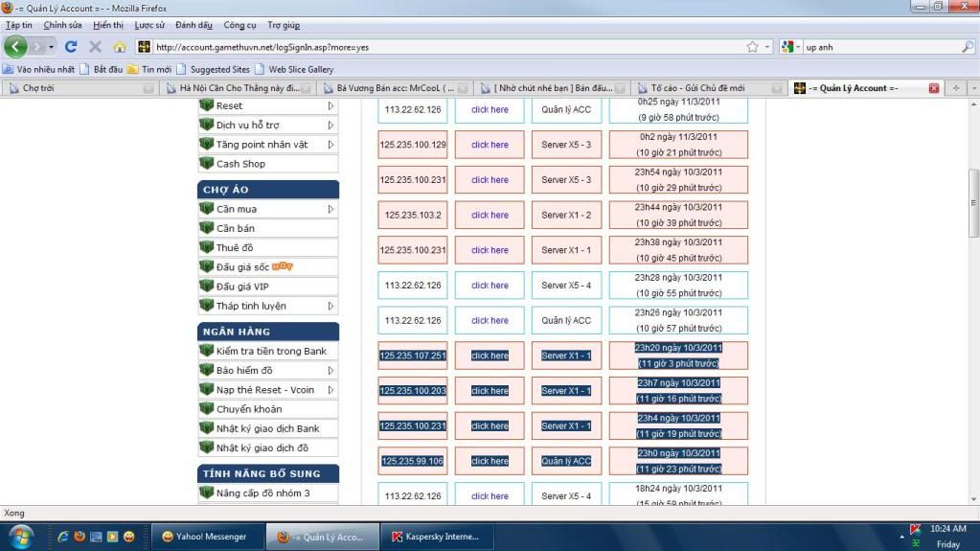Launch Firefox quick launch icon
This screenshot has width=980, height=551.
click(x=80, y=537)
